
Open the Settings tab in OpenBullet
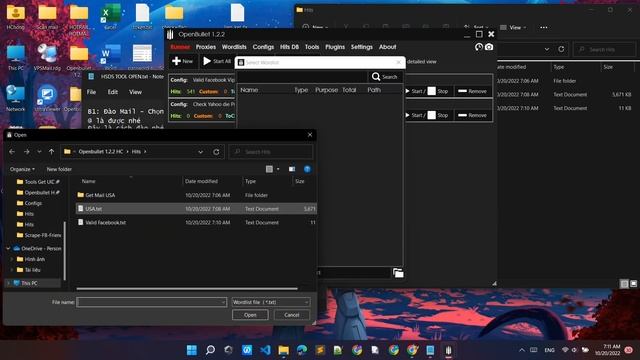click(362, 47)
